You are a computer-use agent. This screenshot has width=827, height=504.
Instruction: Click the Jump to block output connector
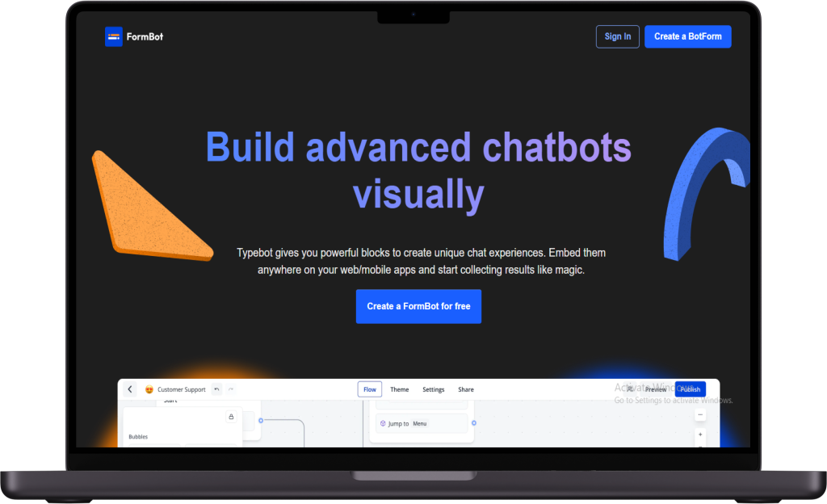473,422
